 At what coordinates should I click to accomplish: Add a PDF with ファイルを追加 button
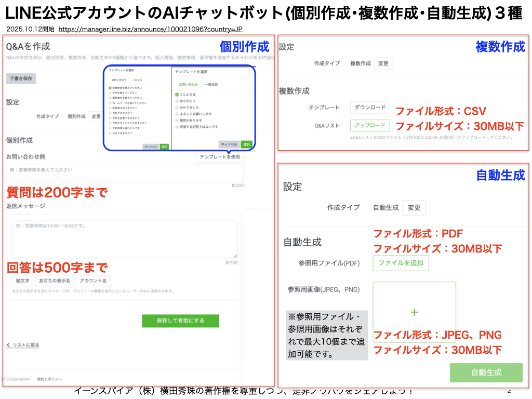(x=401, y=263)
